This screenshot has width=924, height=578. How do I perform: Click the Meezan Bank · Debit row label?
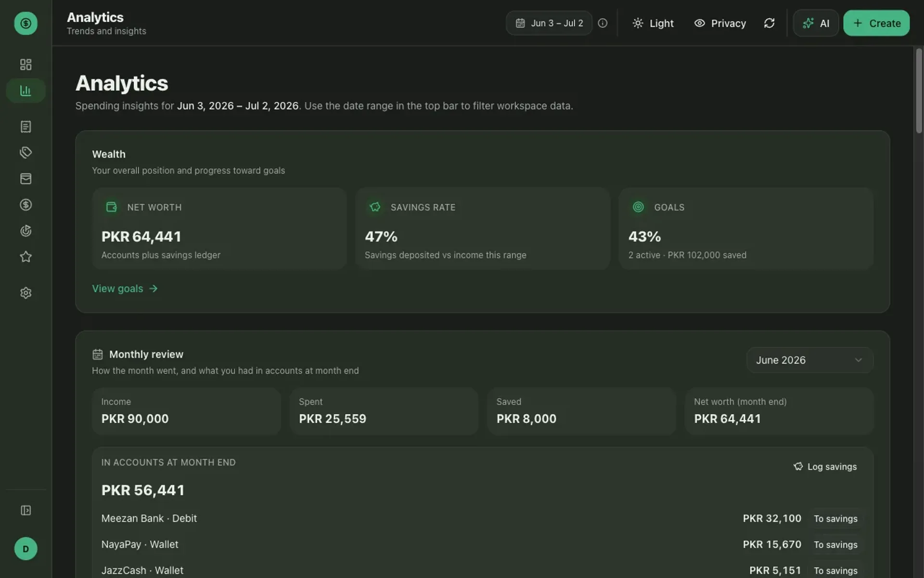[x=149, y=519]
